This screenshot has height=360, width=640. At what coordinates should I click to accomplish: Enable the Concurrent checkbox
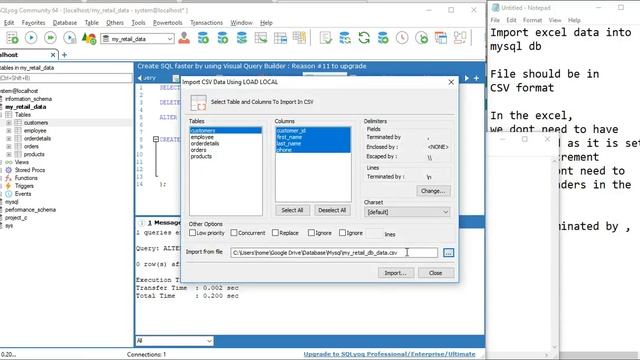pos(234,233)
